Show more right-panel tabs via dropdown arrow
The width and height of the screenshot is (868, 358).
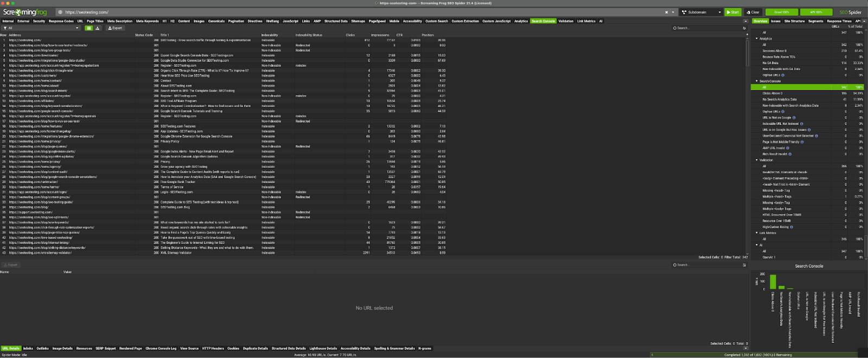[x=865, y=21]
